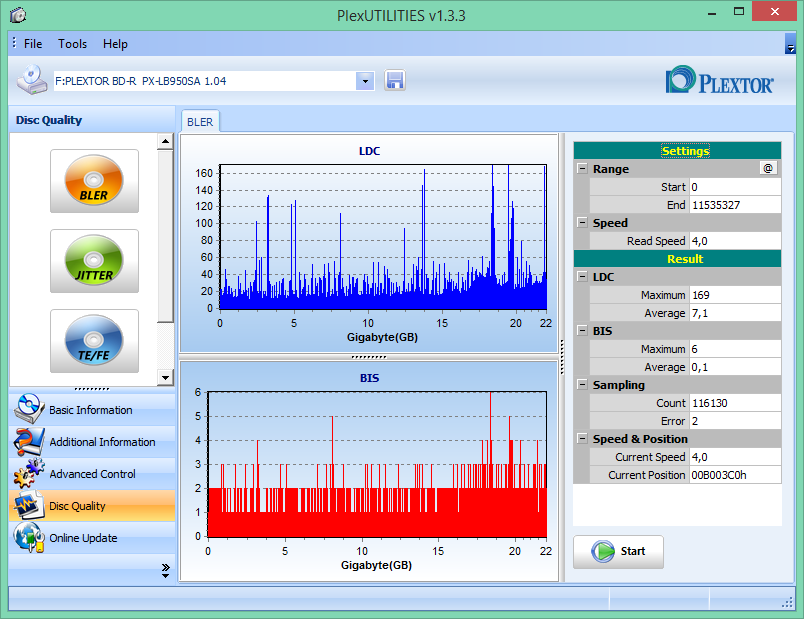Close the PlexUTILITIES window

point(774,11)
